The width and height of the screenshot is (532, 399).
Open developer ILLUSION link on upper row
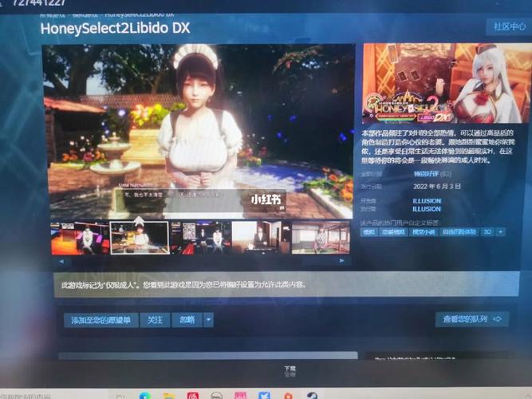(x=427, y=200)
